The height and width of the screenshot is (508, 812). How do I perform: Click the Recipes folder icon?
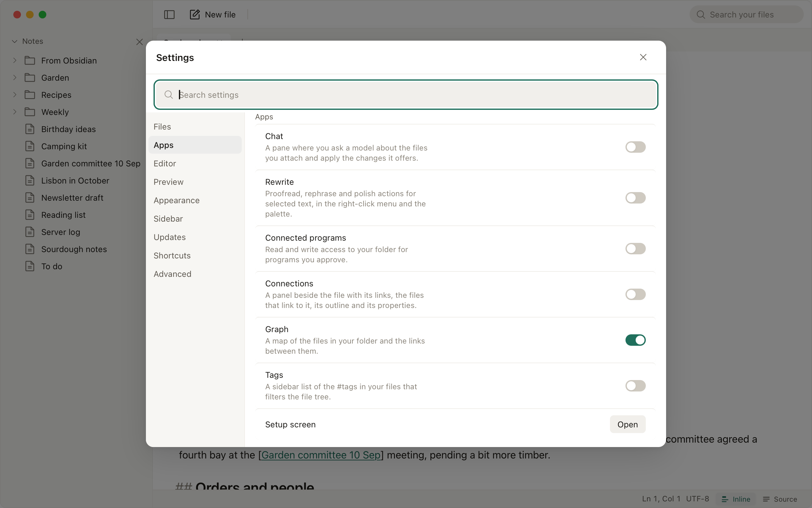point(30,95)
